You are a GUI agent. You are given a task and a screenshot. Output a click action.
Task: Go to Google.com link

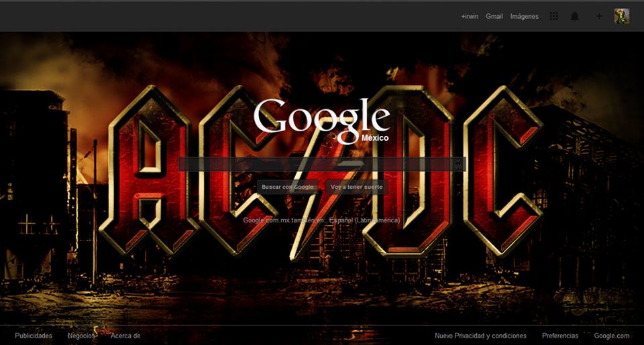click(612, 336)
